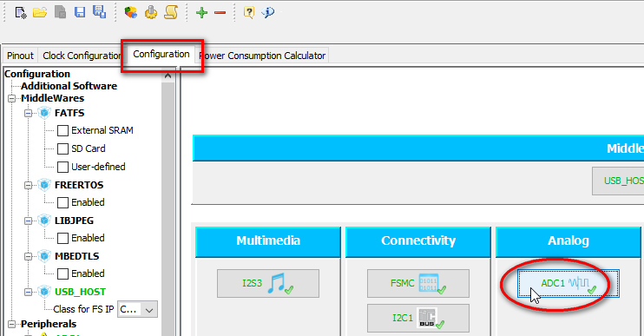
Task: Select the Configuration tab
Action: 161,54
